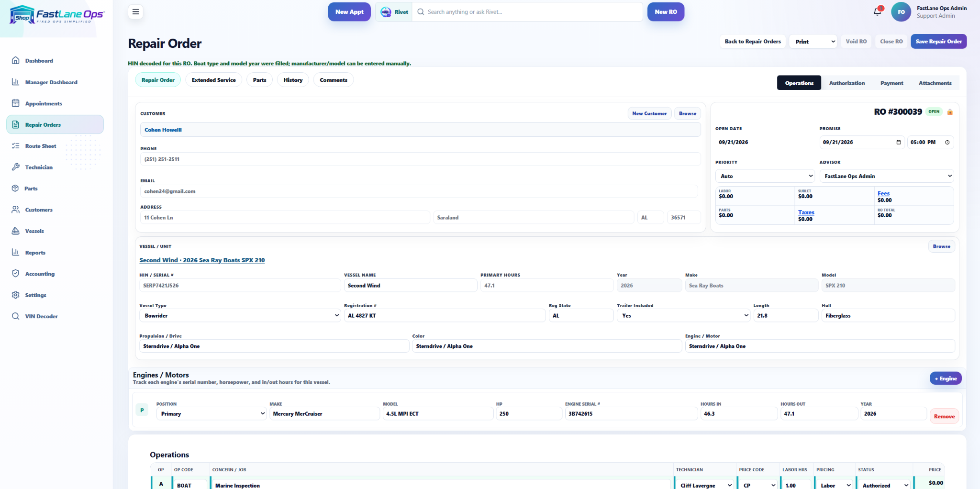Screen dimensions: 980x489
Task: Open the Taxes link
Action: [806, 212]
